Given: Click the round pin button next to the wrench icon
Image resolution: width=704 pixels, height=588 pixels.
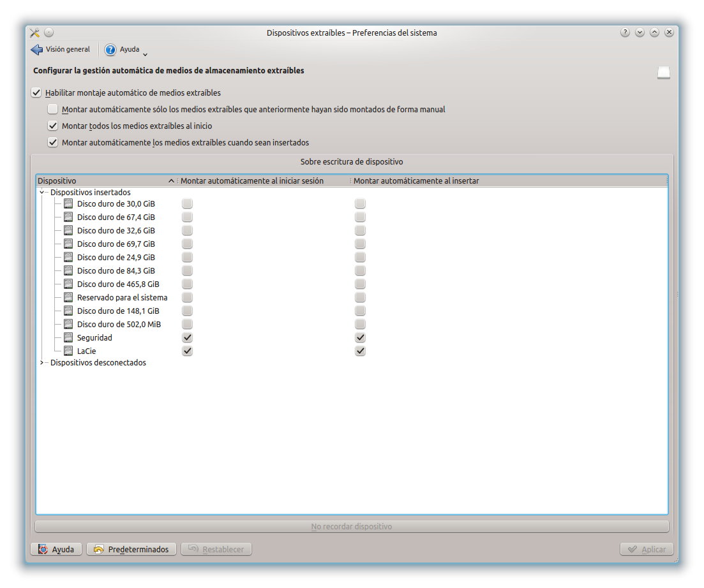Looking at the screenshot, I should click(x=49, y=33).
